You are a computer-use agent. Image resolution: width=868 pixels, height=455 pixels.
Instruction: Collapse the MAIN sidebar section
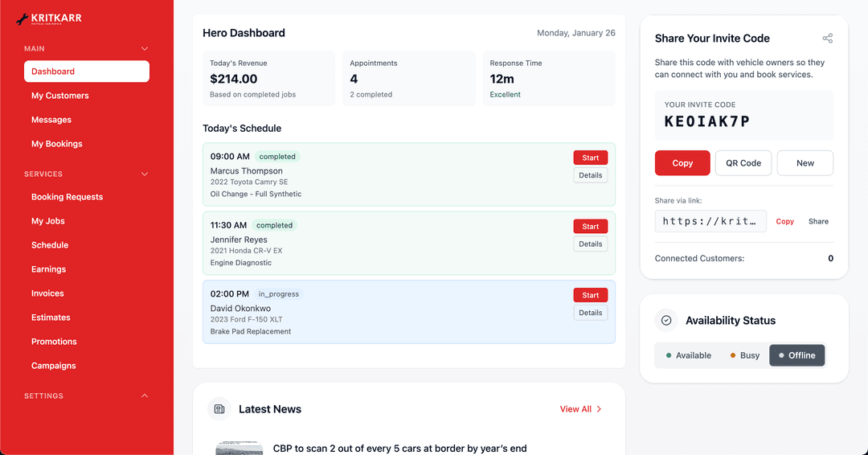click(x=145, y=49)
